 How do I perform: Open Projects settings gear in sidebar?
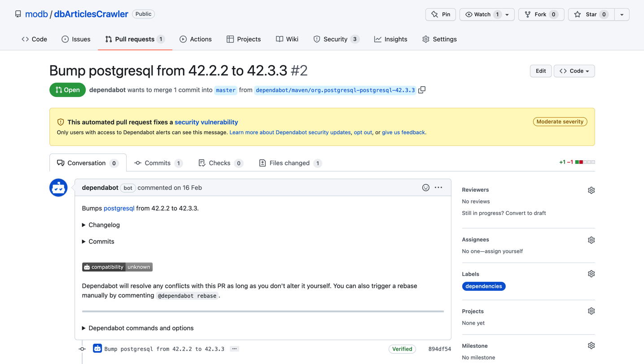click(591, 311)
